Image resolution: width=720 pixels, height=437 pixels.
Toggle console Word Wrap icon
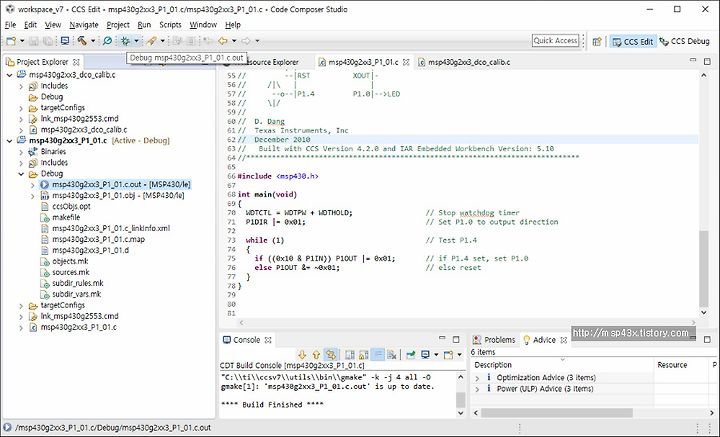pos(350,354)
